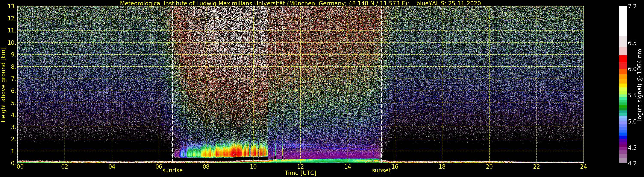Click the '14' time tick label

coord(347,166)
